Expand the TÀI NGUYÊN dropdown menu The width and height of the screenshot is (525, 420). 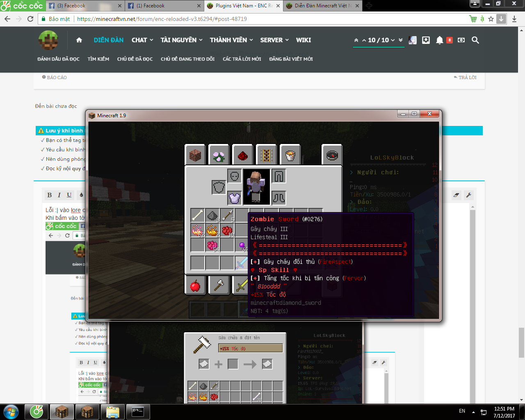(x=181, y=40)
